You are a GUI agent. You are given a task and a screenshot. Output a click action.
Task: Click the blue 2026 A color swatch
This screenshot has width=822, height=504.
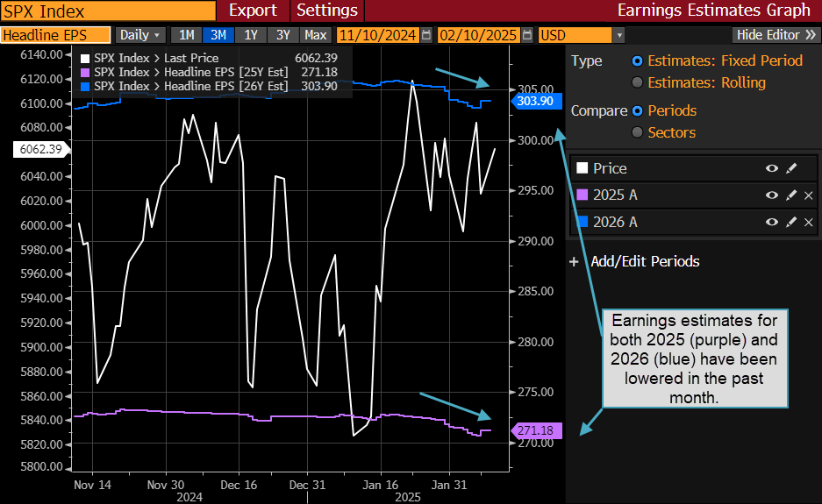pos(582,222)
